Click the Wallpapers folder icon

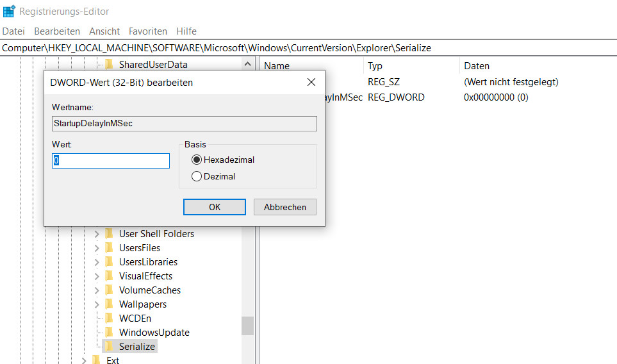[x=110, y=304]
